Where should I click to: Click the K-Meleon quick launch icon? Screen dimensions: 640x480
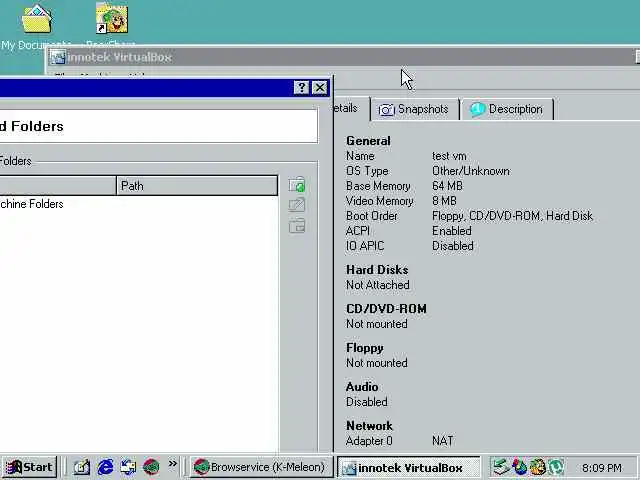click(151, 467)
